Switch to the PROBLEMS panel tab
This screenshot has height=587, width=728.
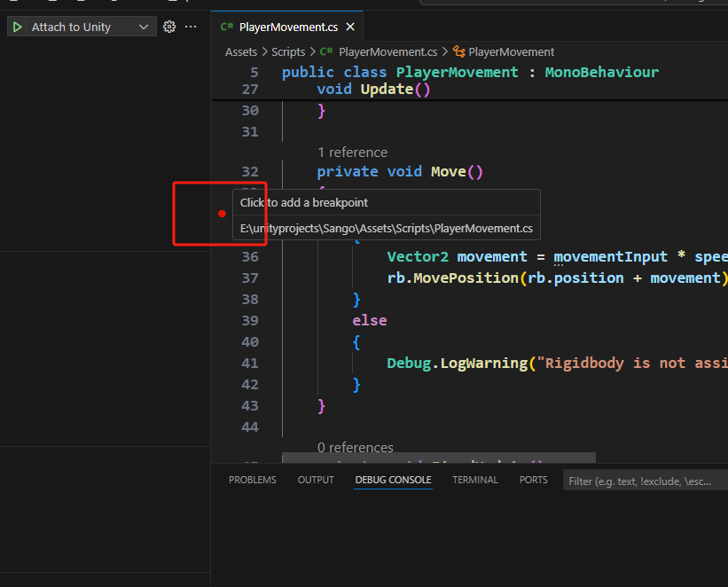[252, 480]
